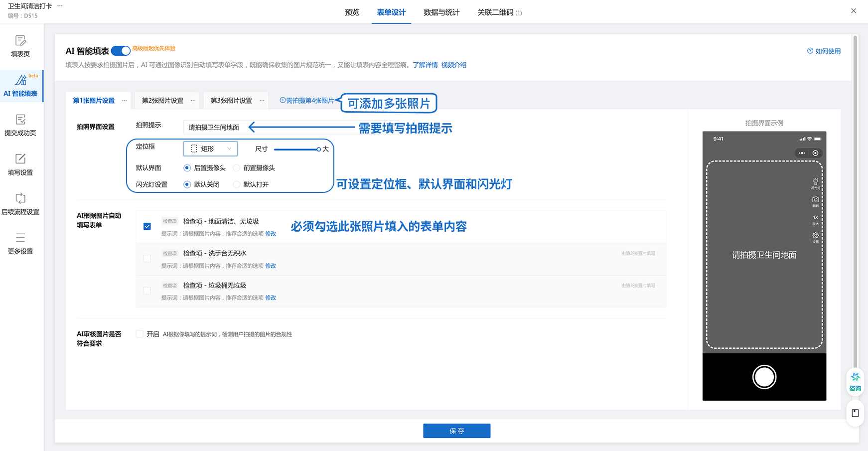Select the 前置摄像头 radio option
The image size is (868, 451).
[236, 168]
